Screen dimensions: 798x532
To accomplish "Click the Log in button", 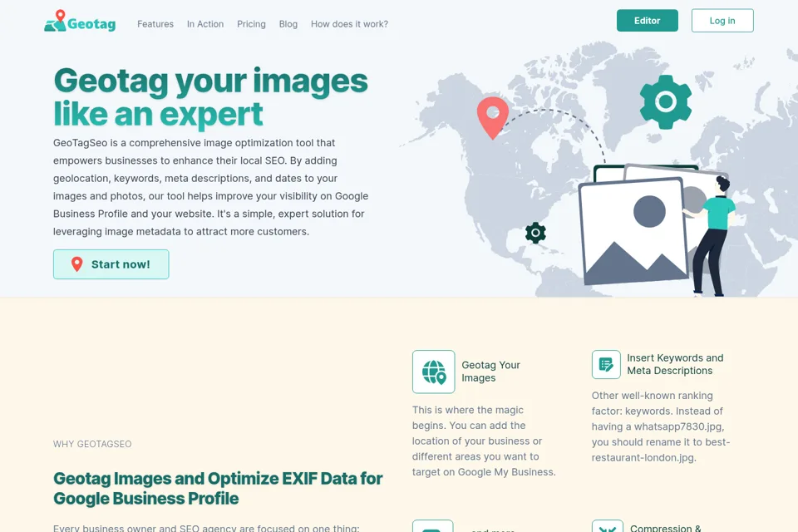I will click(x=722, y=20).
